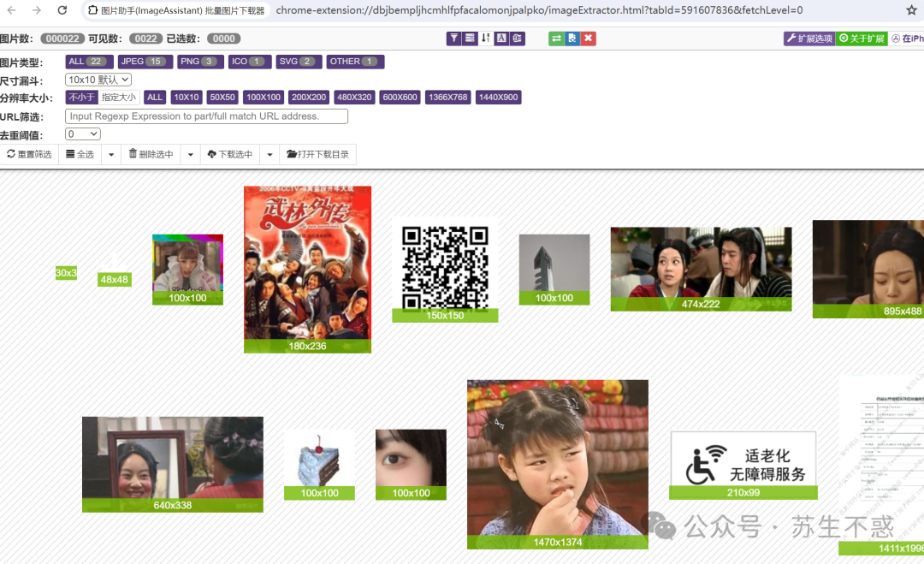Viewport: 924px width, 564px height.
Task: Select the 640x338 mirror scene thumbnail
Action: coord(173,465)
